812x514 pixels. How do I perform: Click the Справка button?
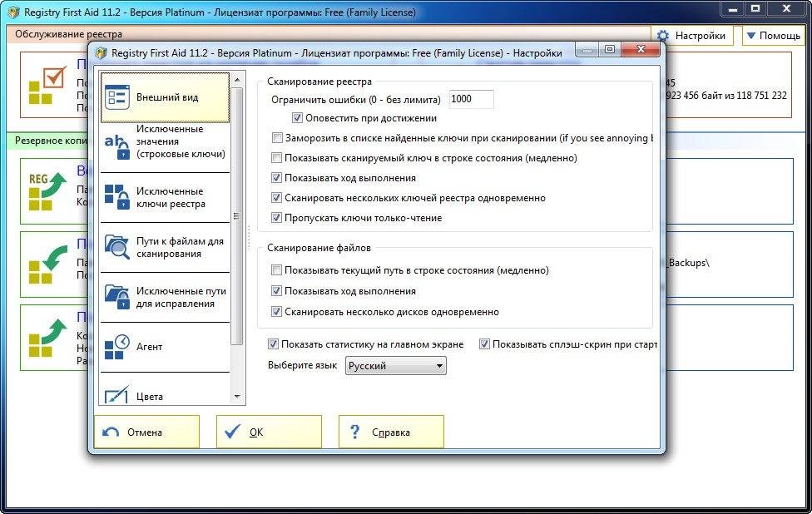[391, 431]
